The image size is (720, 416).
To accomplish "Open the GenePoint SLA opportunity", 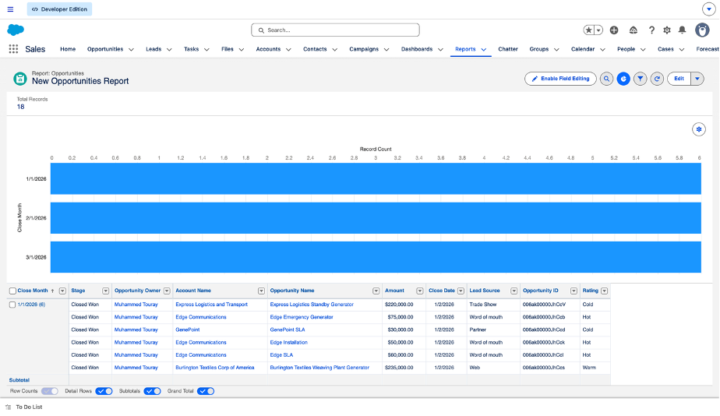I will 287,330.
